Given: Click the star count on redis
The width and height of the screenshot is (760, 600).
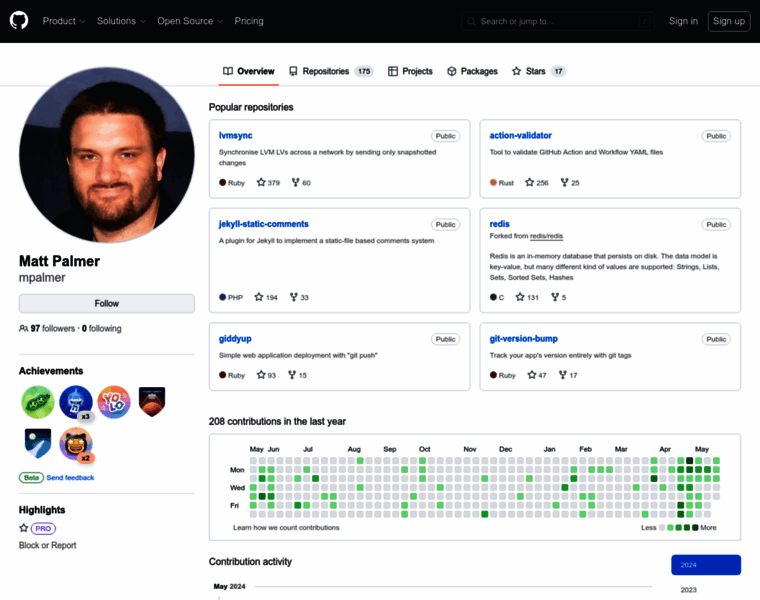Looking at the screenshot, I should pyautogui.click(x=527, y=297).
